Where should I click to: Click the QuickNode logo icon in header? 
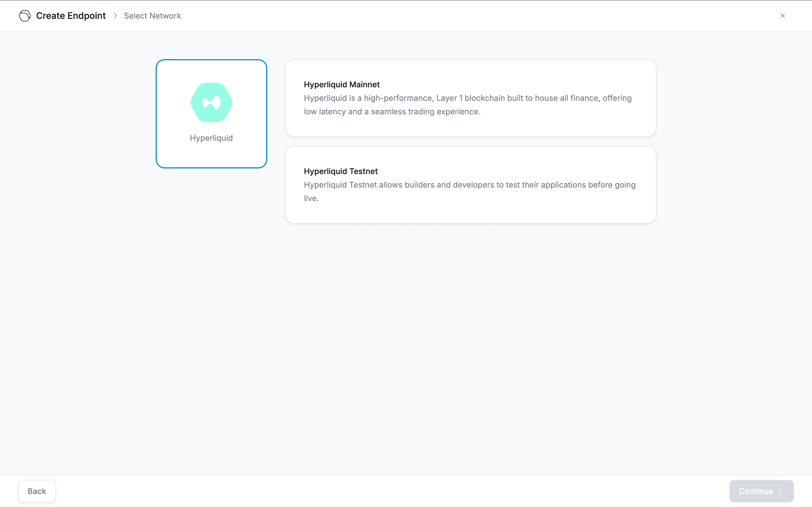coord(25,16)
